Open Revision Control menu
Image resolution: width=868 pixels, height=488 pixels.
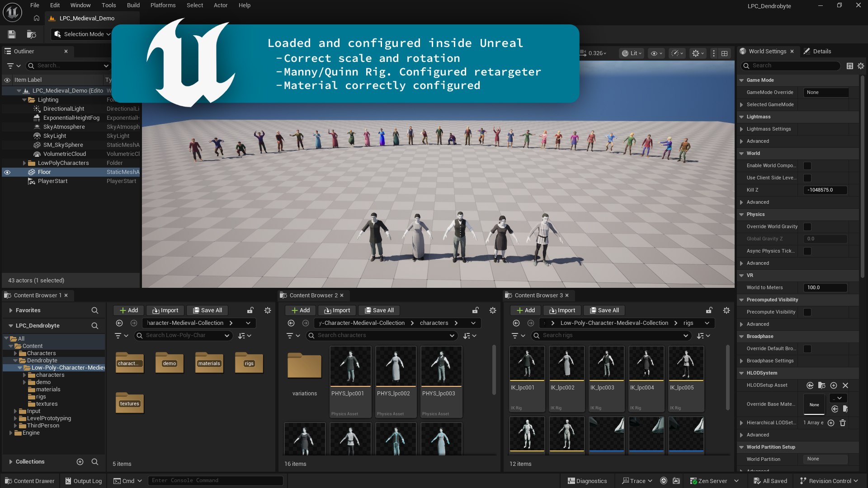[x=829, y=481]
